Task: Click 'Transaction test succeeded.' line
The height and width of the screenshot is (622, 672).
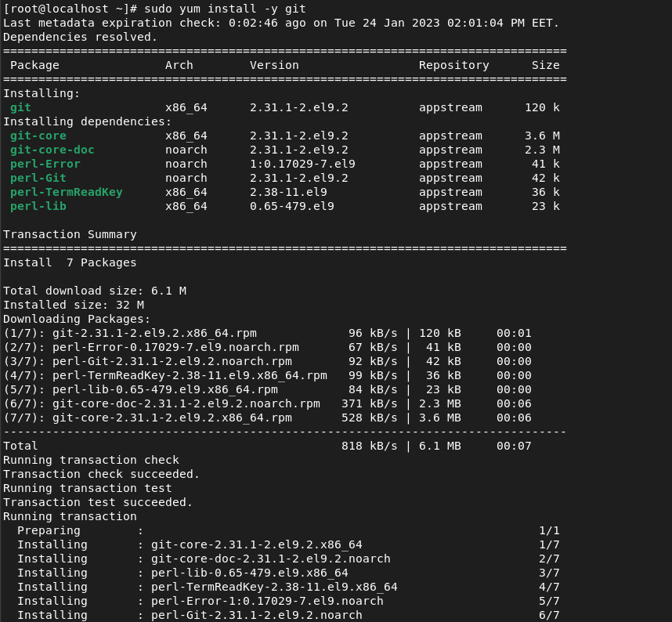Action: 98,503
